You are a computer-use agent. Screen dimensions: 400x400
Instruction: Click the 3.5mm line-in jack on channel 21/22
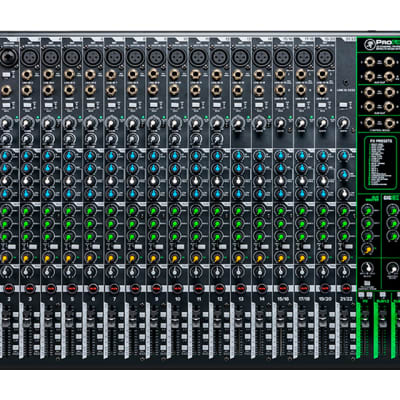pos(347,84)
